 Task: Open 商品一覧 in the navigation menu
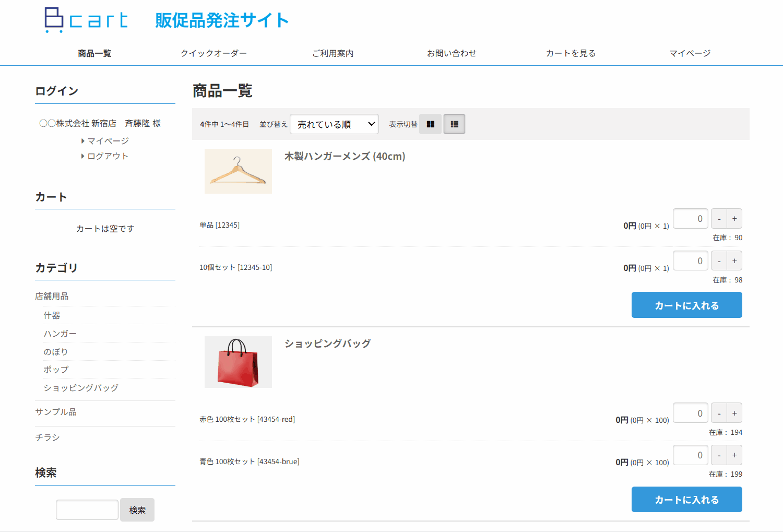94,53
